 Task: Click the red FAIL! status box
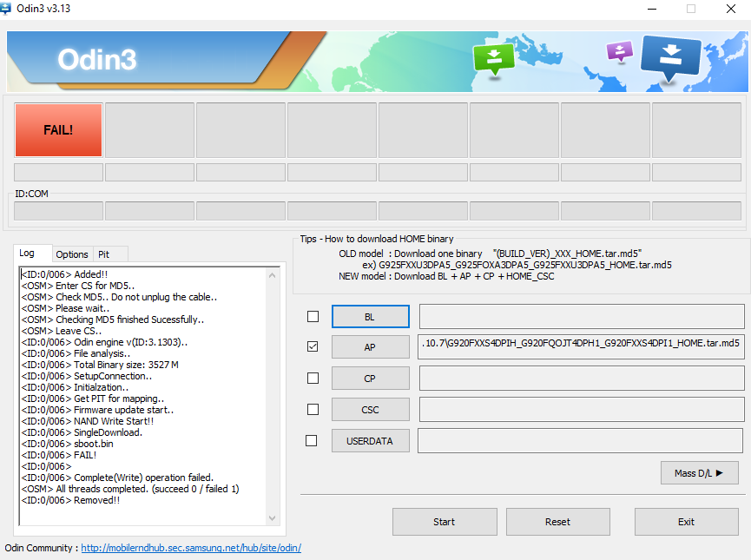58,130
